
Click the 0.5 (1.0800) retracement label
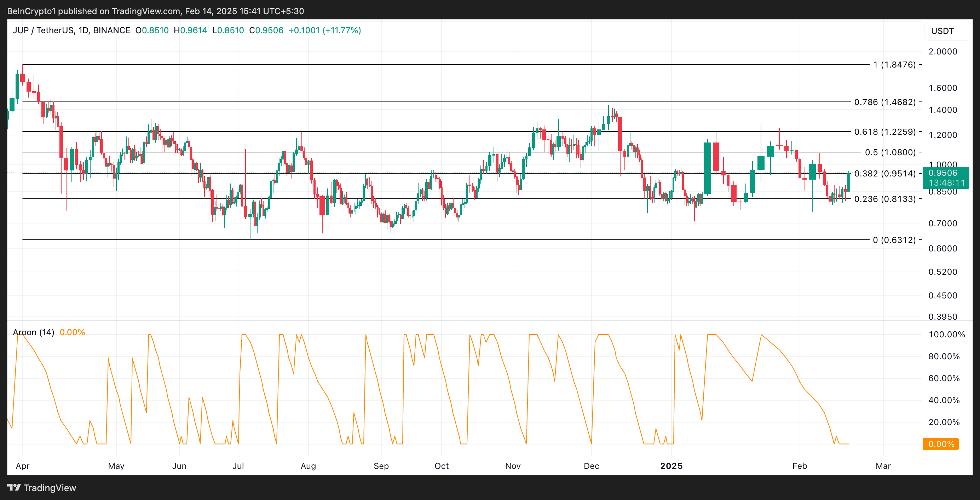890,152
